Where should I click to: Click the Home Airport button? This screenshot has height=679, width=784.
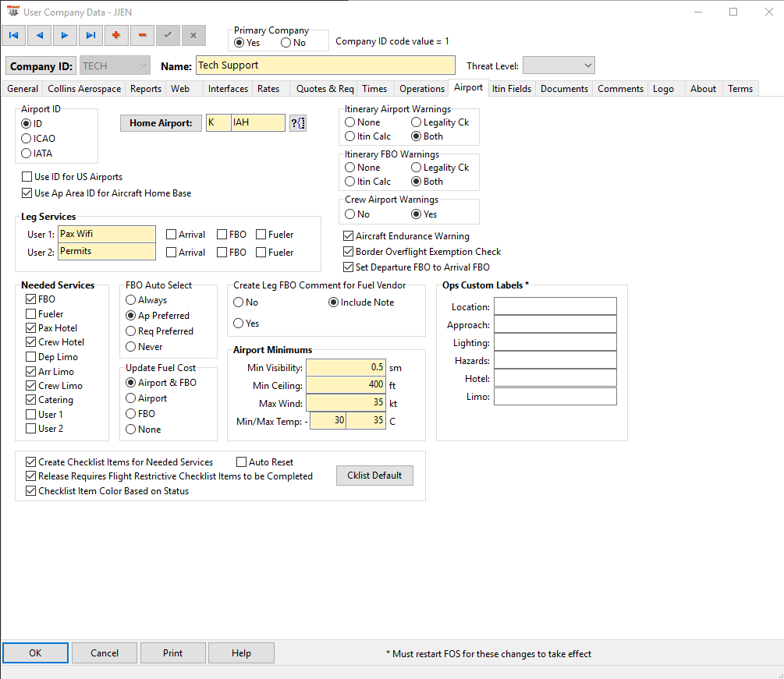coord(161,123)
